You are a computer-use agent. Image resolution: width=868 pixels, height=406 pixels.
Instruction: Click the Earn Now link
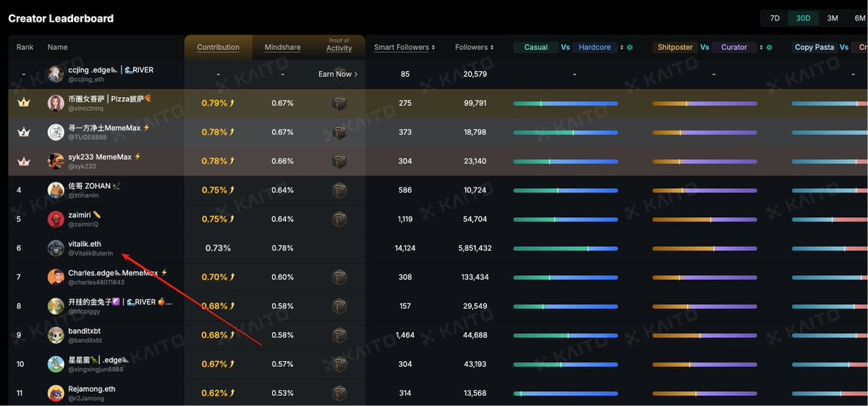pyautogui.click(x=339, y=74)
